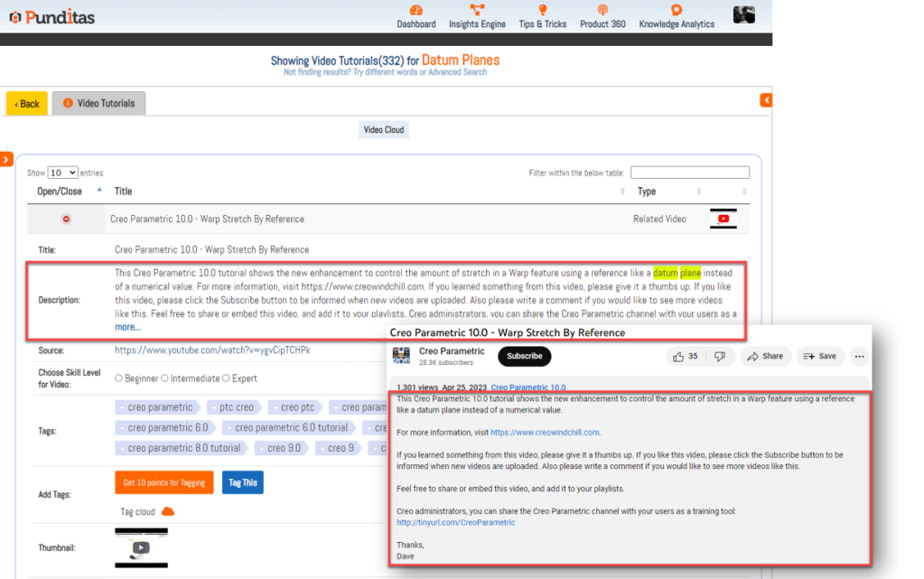This screenshot has width=924, height=579.
Task: Open the Knowledge Analytics icon
Action: [676, 10]
